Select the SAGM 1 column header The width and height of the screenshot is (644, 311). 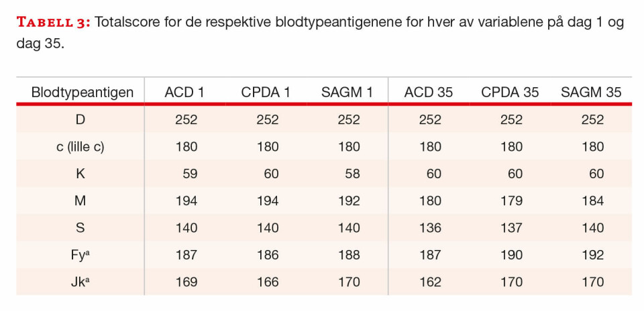[345, 92]
